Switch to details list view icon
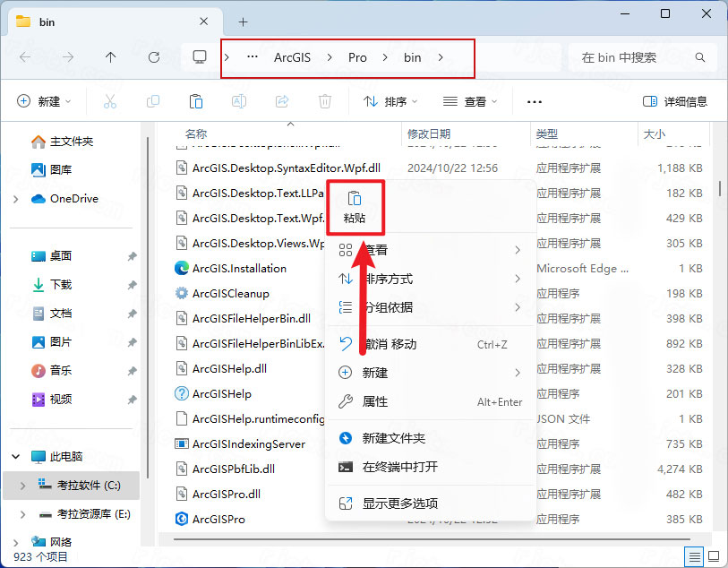The width and height of the screenshot is (728, 568). point(695,556)
